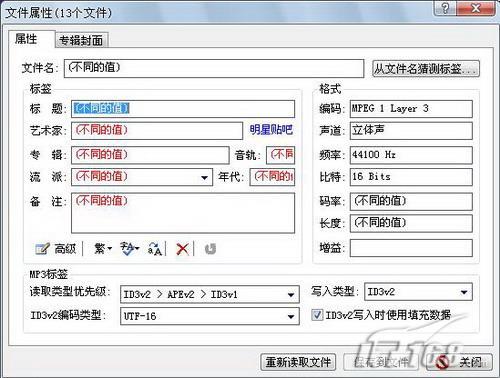Screen dimensions: 500x378
Task: Click the red X delete tags icon
Action: coord(182,249)
